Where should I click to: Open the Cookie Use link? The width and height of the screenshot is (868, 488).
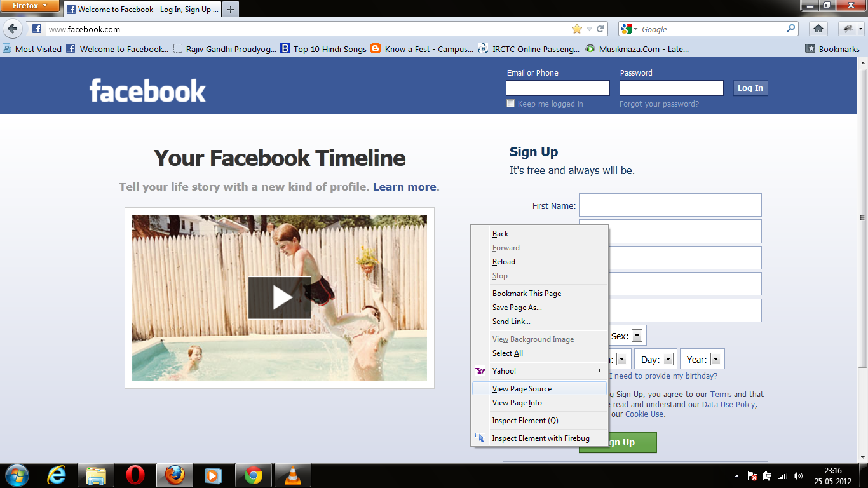click(x=644, y=414)
